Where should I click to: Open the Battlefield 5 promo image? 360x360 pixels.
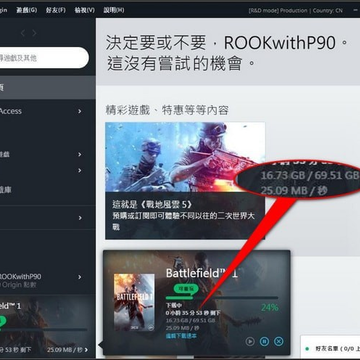pyautogui.click(x=185, y=157)
